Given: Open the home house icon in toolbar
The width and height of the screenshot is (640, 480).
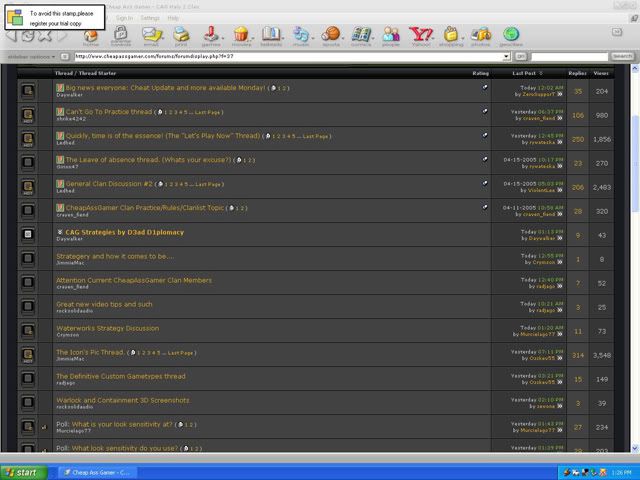Looking at the screenshot, I should click(x=91, y=35).
